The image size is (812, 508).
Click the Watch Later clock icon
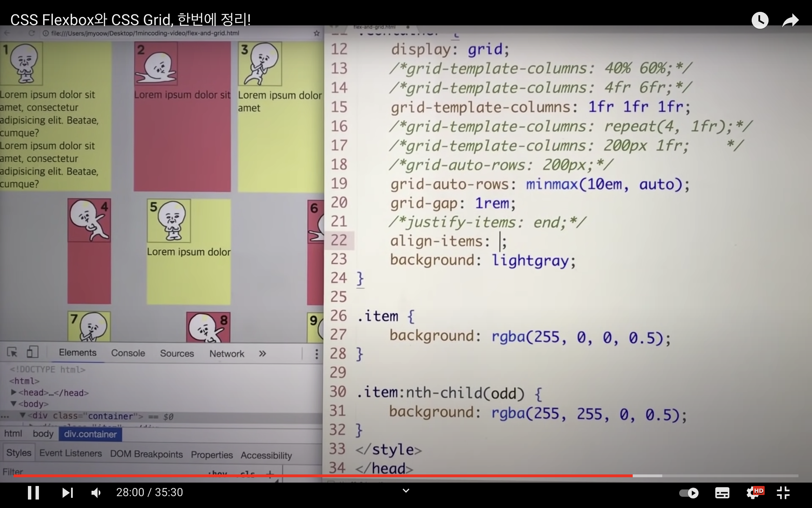(x=760, y=20)
